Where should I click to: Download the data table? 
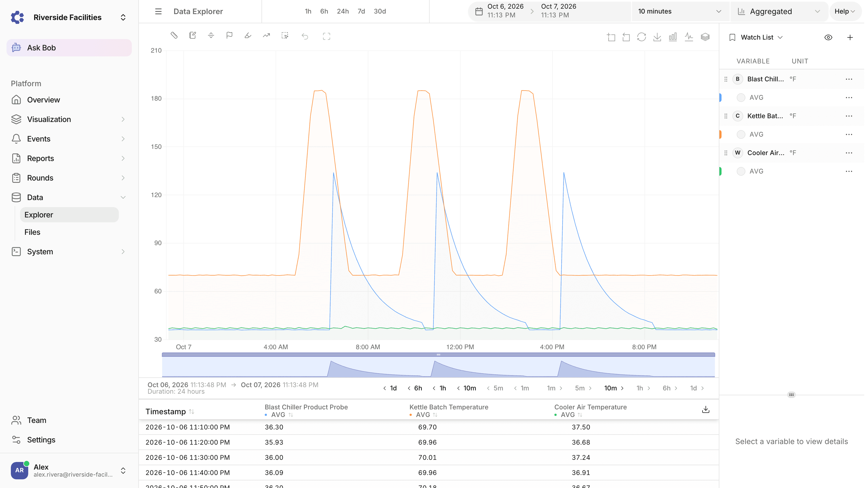(706, 410)
